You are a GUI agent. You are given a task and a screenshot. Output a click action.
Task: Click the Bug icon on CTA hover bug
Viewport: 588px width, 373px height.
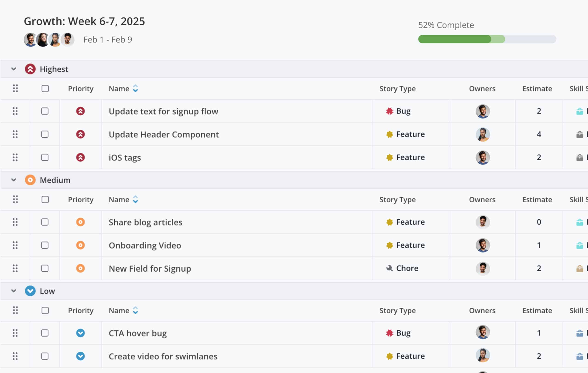[390, 333]
